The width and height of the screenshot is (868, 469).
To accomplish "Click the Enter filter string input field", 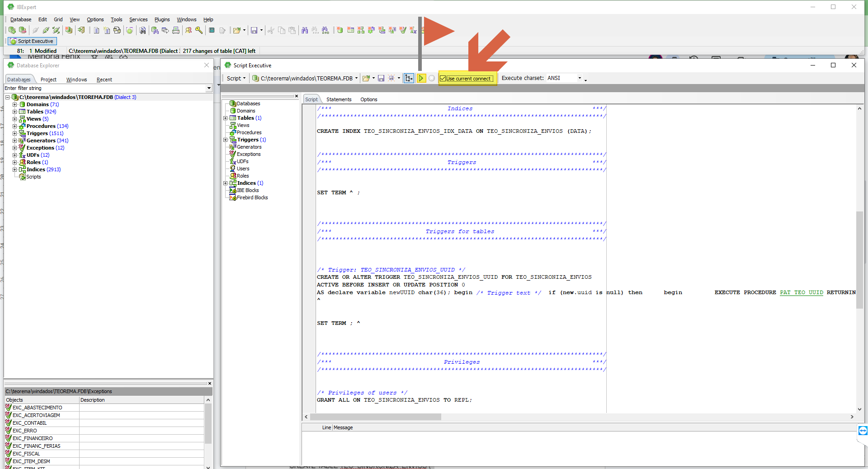I will (105, 88).
